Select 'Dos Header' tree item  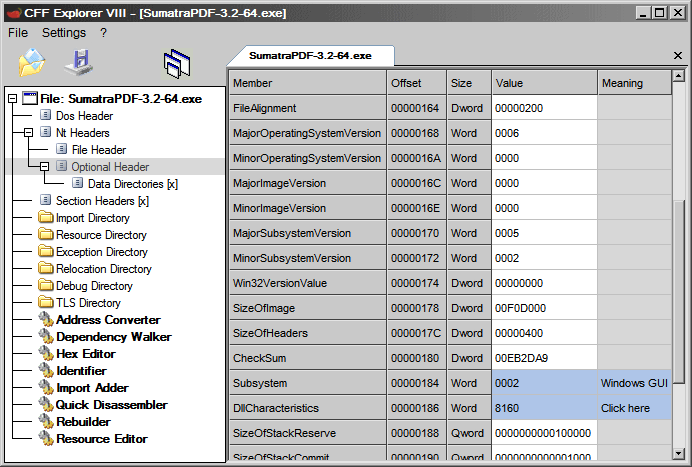point(84,116)
